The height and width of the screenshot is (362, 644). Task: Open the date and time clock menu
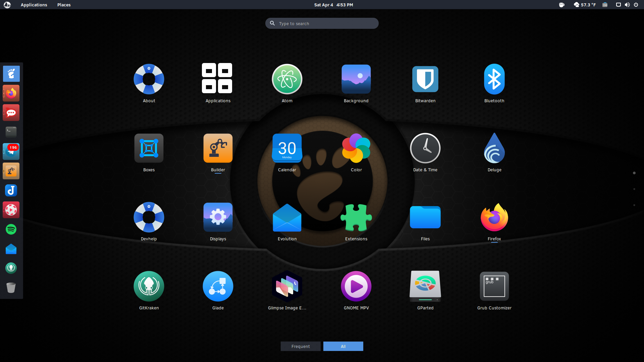(x=333, y=5)
